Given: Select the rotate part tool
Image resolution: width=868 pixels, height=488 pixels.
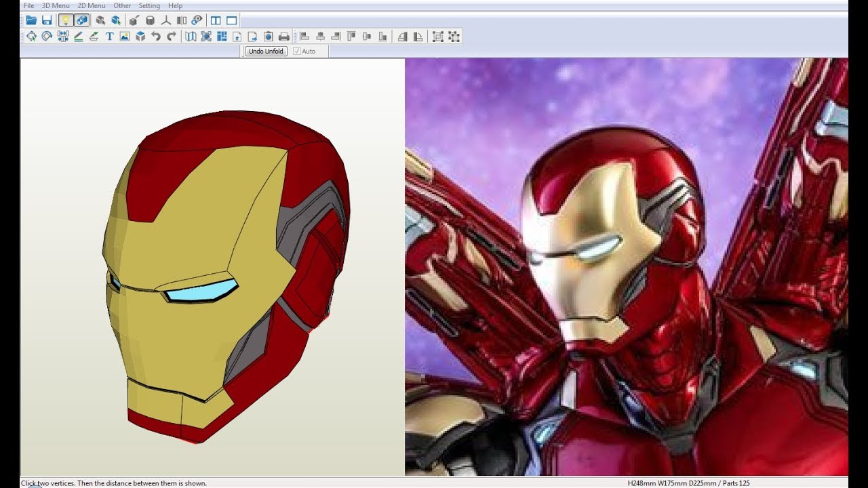Looking at the screenshot, I should point(47,37).
